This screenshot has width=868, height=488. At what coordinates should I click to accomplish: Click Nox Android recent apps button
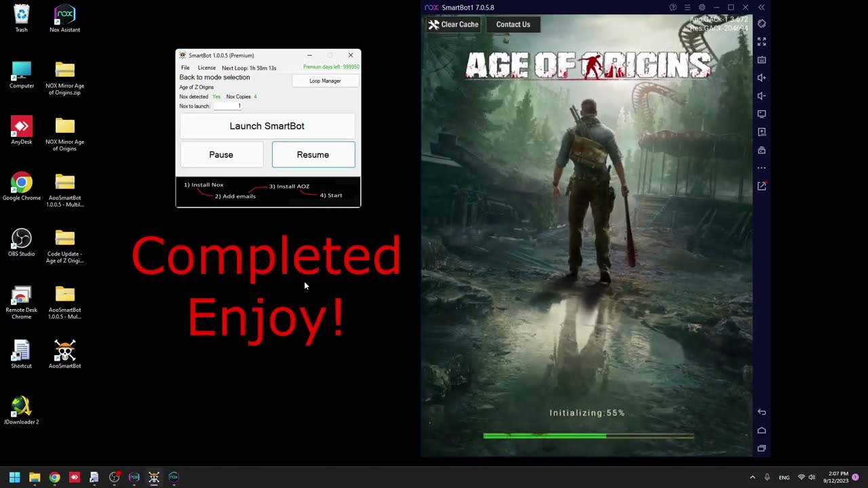pos(762,448)
